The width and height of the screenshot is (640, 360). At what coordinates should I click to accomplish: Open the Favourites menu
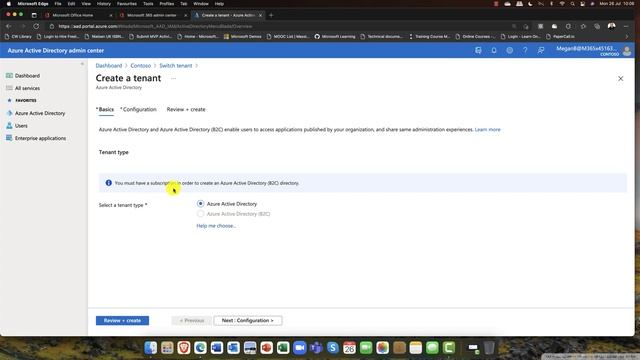click(x=127, y=4)
